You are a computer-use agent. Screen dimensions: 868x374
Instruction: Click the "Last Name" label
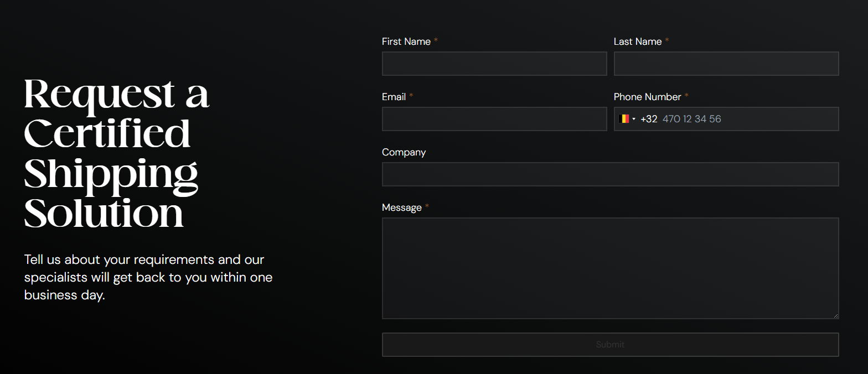click(x=638, y=41)
